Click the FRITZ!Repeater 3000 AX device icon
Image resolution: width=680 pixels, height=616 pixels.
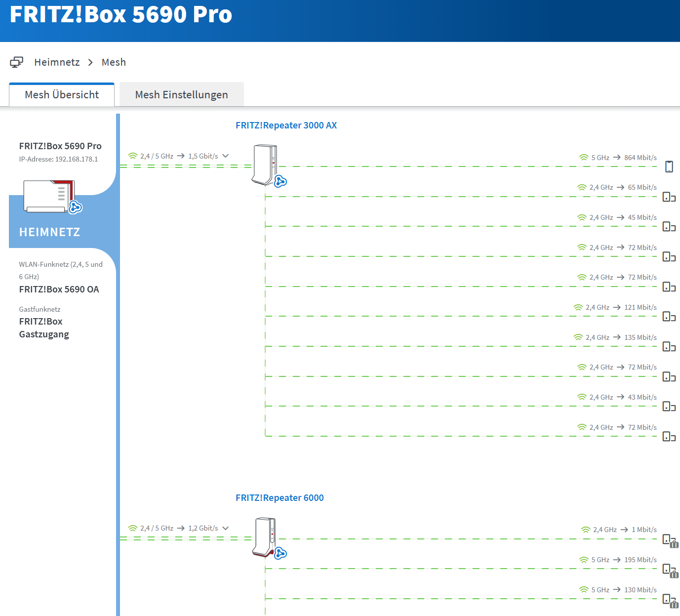tap(265, 164)
